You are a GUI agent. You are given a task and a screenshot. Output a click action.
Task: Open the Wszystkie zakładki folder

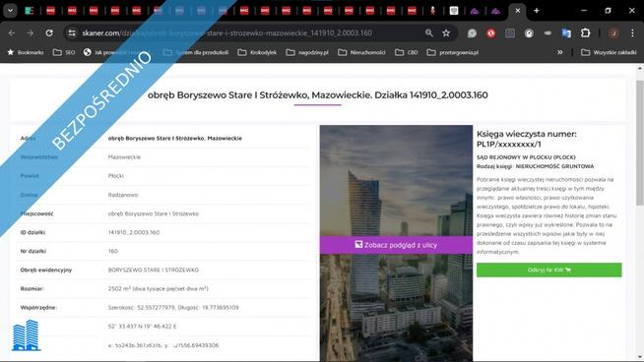point(609,52)
